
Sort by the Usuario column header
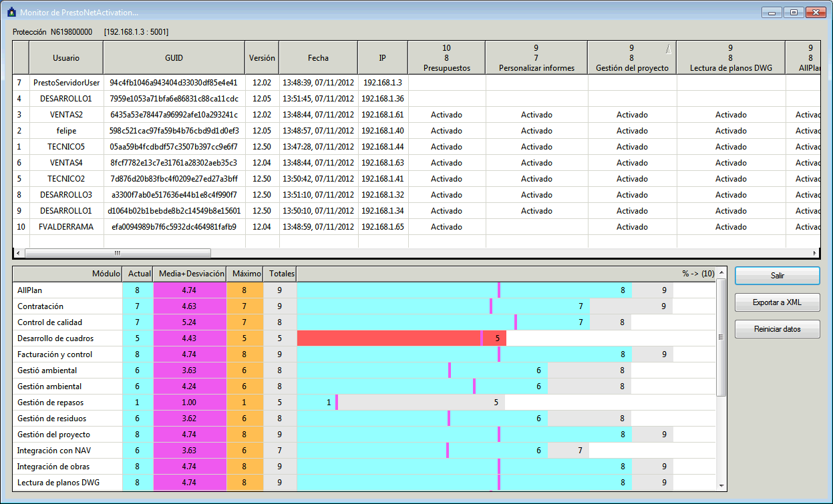[66, 58]
